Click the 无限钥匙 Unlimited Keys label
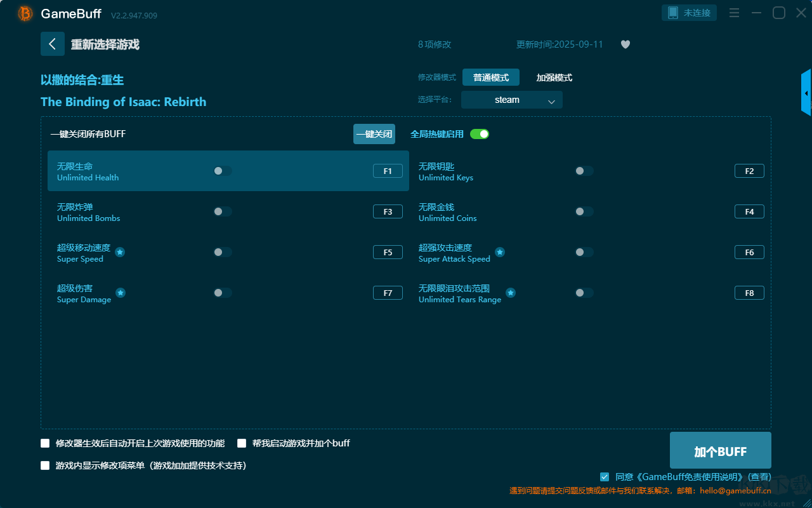Viewport: 812px width, 508px height. coord(446,171)
